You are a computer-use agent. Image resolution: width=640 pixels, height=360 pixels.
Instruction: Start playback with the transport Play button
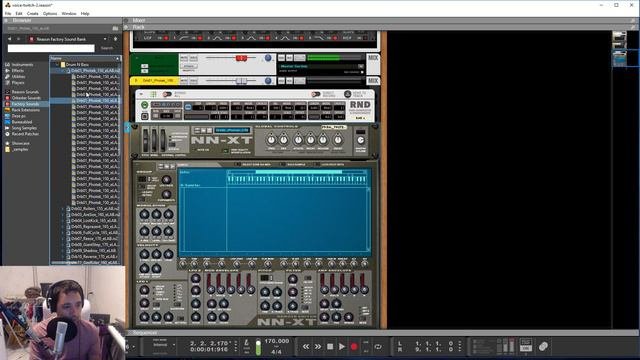(x=342, y=347)
